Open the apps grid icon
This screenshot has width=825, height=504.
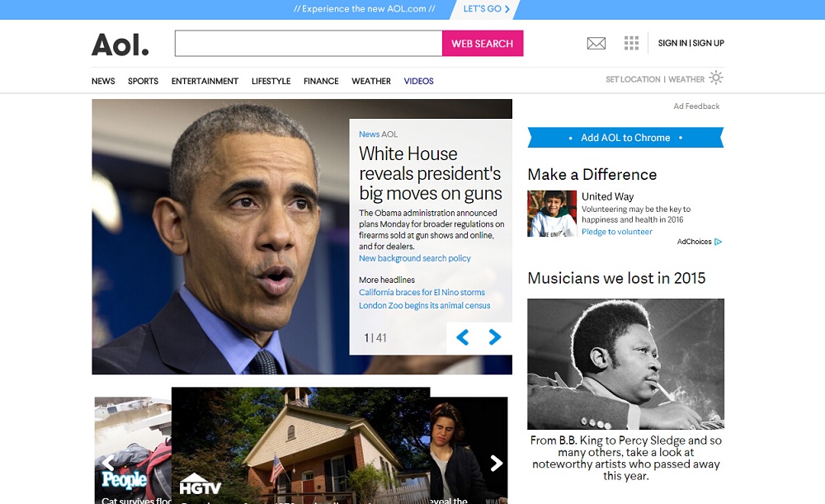coord(631,43)
